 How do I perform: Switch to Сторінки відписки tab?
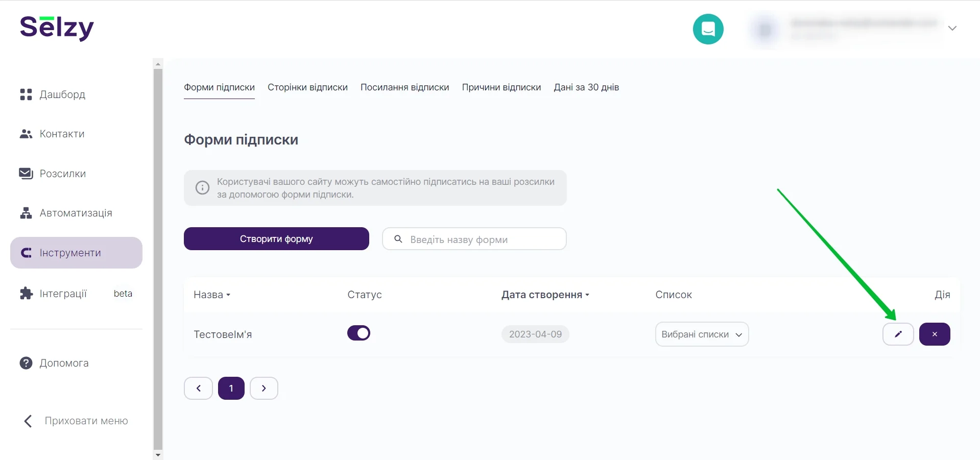(x=307, y=87)
